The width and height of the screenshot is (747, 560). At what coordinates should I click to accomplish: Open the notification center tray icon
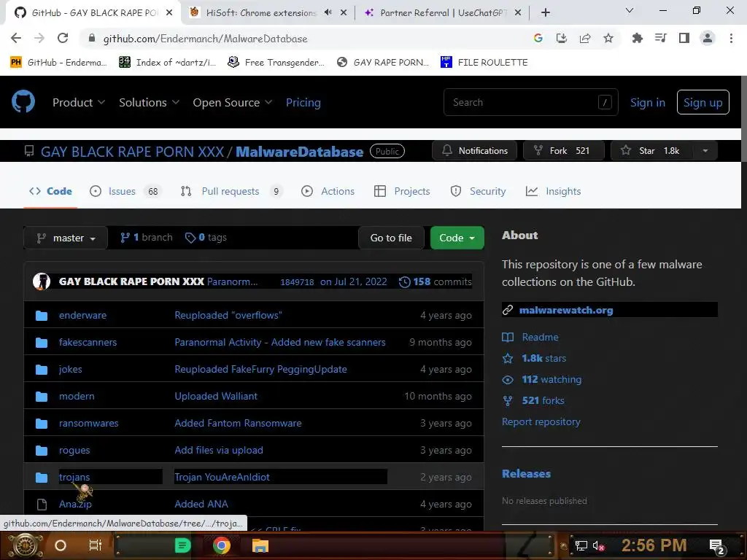click(717, 546)
